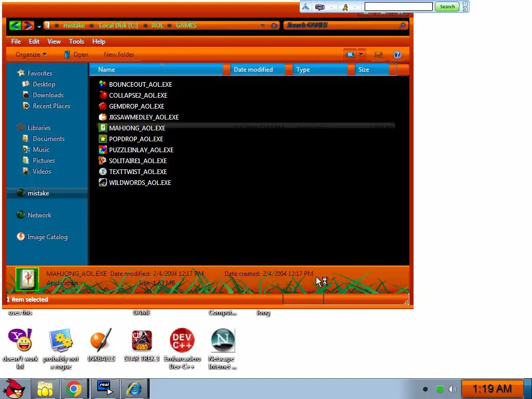This screenshot has width=532, height=399.
Task: Toggle the preview pane icon
Action: coord(379,55)
